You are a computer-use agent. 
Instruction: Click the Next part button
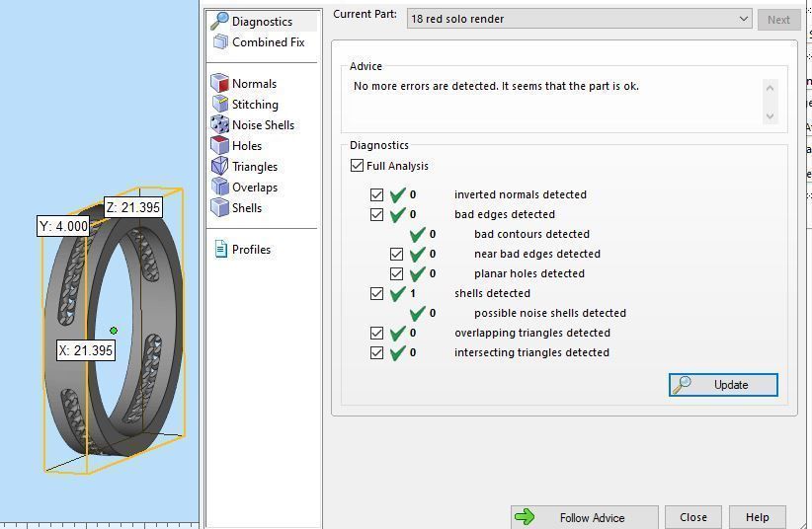(x=778, y=20)
